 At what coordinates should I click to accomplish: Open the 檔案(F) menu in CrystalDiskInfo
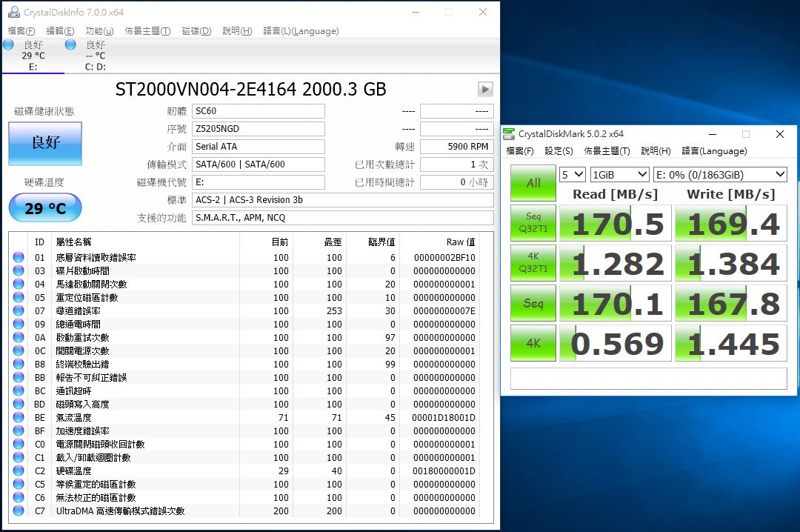pos(21,31)
